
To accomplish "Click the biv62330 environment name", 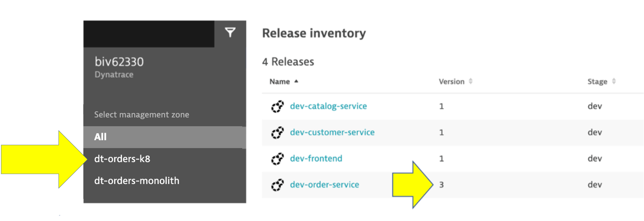I will coord(119,62).
